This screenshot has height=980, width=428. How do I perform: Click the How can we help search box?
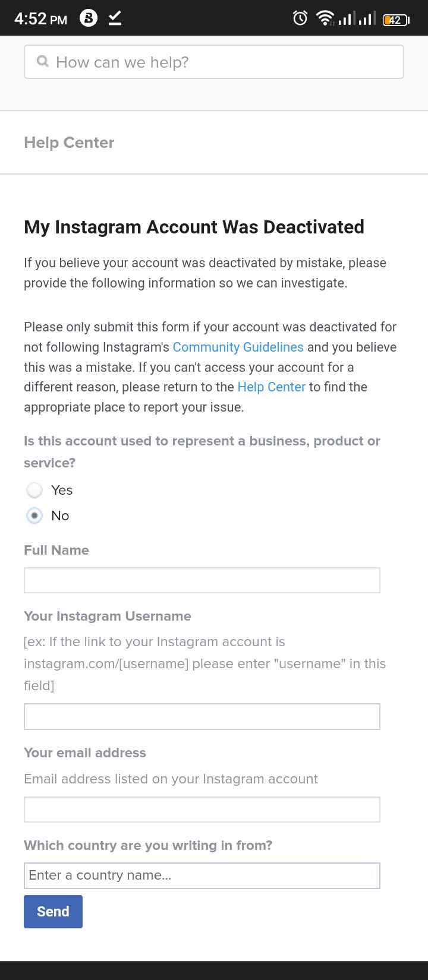pyautogui.click(x=214, y=62)
